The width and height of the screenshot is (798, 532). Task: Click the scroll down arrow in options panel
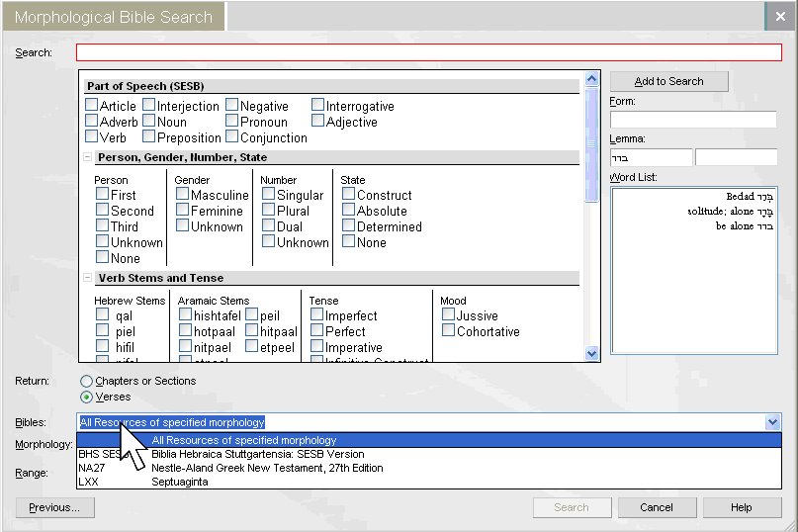591,353
